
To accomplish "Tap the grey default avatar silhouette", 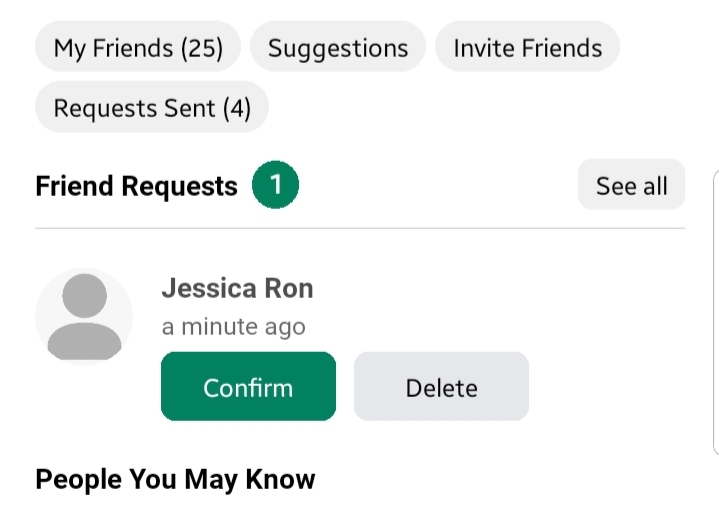I will pos(84,316).
